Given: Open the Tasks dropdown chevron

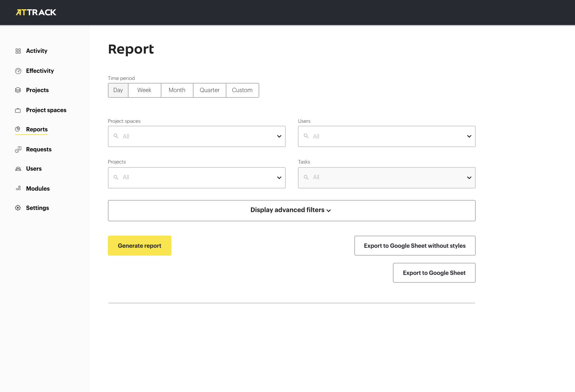Looking at the screenshot, I should (469, 177).
